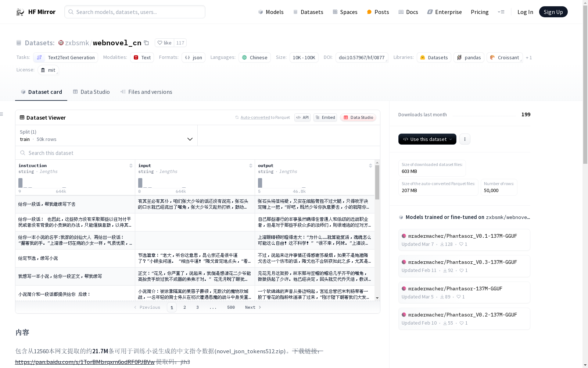Toggle the left sidebar table of contents icon

click(x=1, y=114)
